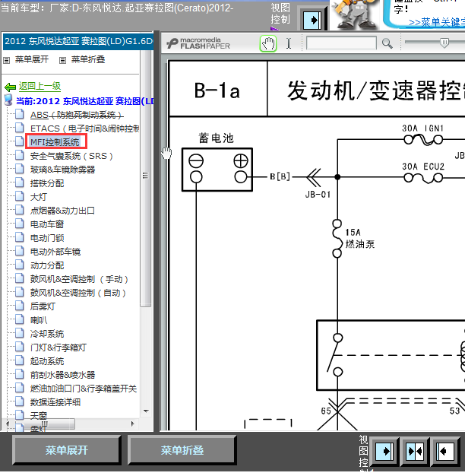Viewport: 465px width, 476px height.
Task: Open the 后雾灯 tree item
Action: (43, 306)
